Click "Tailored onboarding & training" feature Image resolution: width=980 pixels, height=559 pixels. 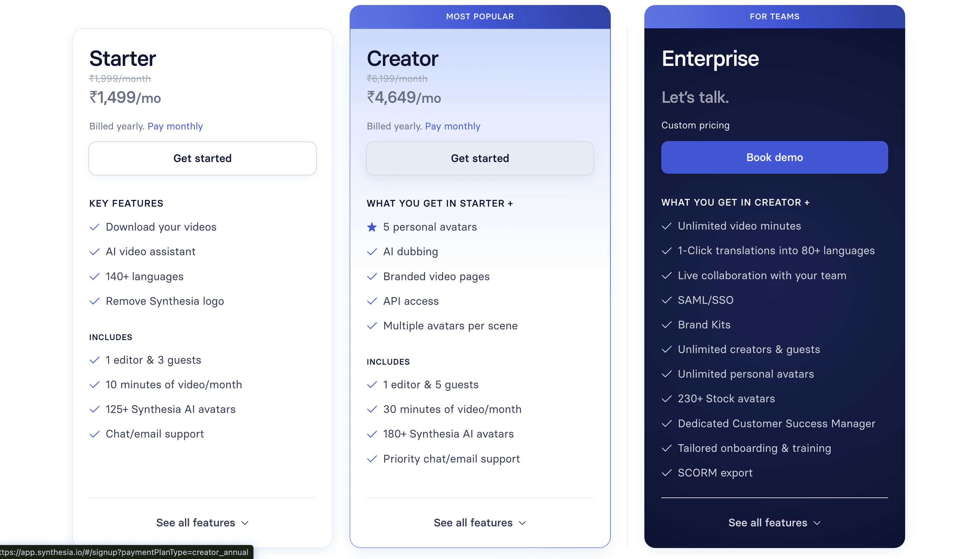pos(754,449)
